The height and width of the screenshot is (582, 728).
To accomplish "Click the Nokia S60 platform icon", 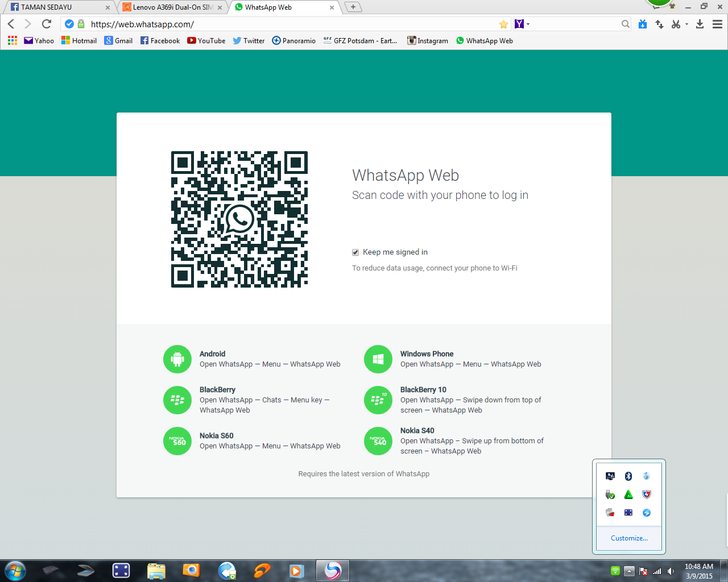I will 177,441.
